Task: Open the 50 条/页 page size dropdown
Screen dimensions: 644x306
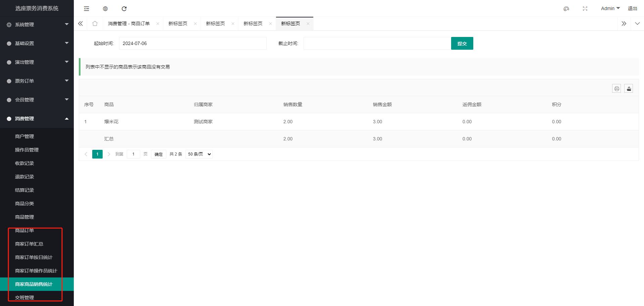Action: 199,154
